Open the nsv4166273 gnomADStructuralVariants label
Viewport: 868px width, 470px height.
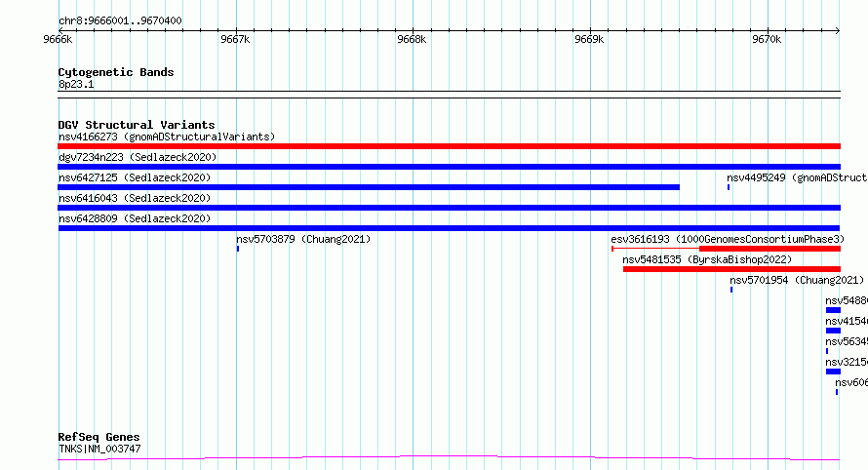click(167, 137)
